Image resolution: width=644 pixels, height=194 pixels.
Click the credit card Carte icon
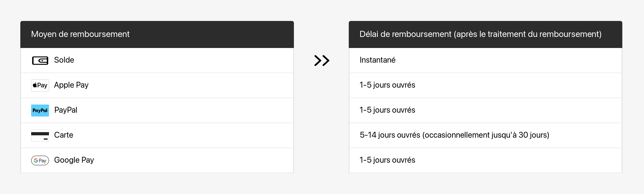[x=40, y=135]
